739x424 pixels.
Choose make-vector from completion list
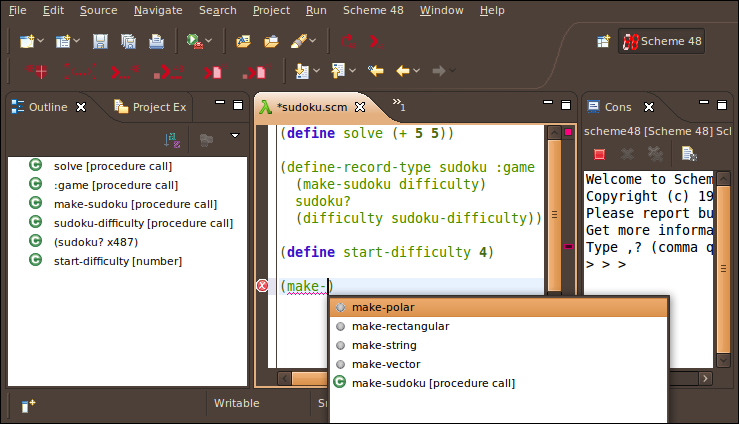pyautogui.click(x=499, y=364)
